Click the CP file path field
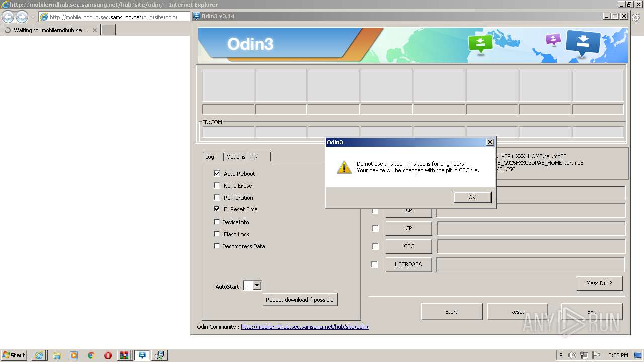 coord(531,228)
